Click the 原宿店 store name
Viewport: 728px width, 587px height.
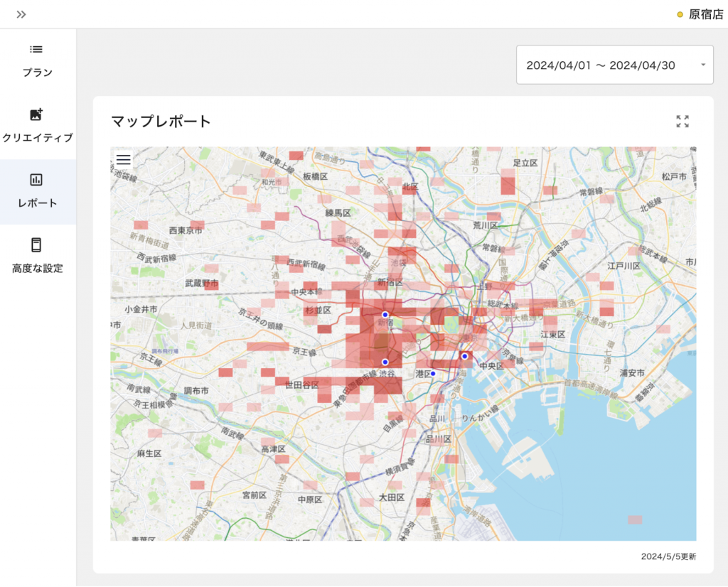706,14
